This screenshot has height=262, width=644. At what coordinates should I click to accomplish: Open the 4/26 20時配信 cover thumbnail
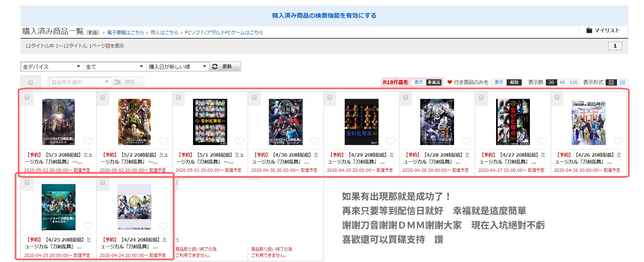[589, 122]
